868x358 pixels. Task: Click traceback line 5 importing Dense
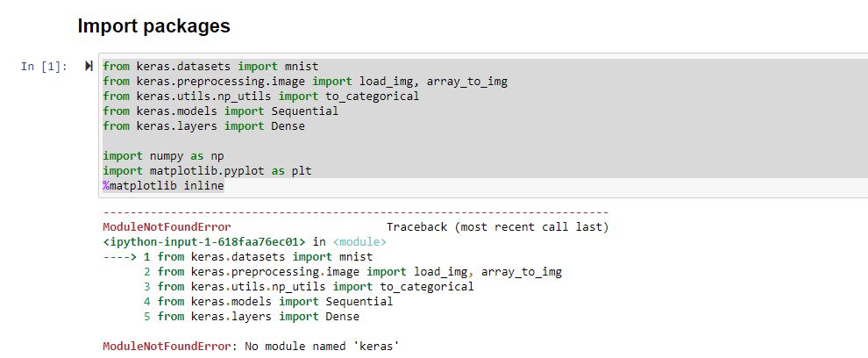(x=252, y=317)
